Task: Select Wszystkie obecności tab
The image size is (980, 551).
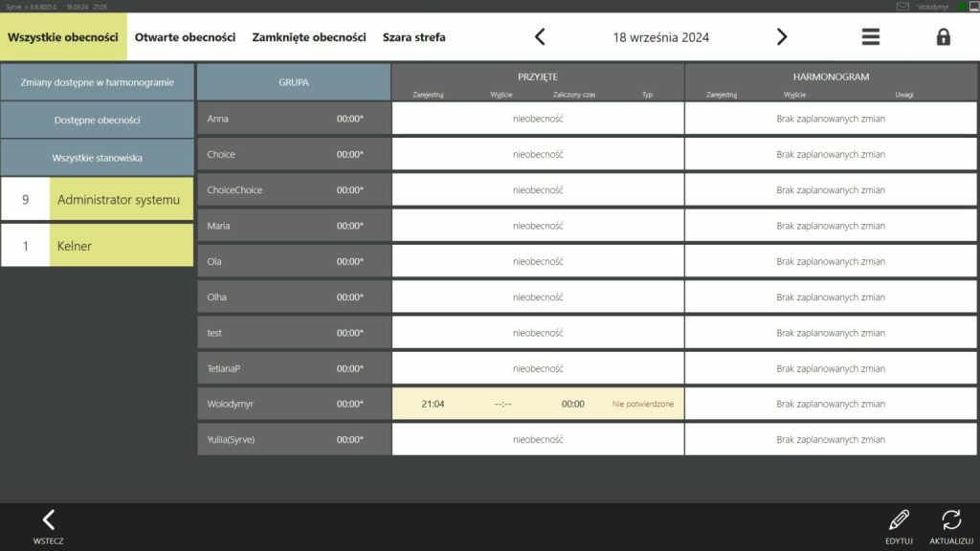Action: tap(63, 37)
